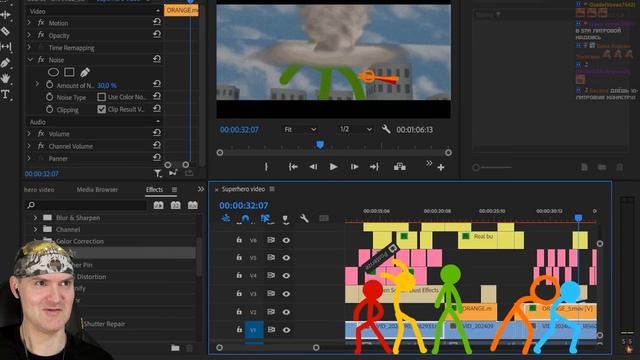
Task: Open Effects panel menu icon
Action: pyautogui.click(x=174, y=189)
